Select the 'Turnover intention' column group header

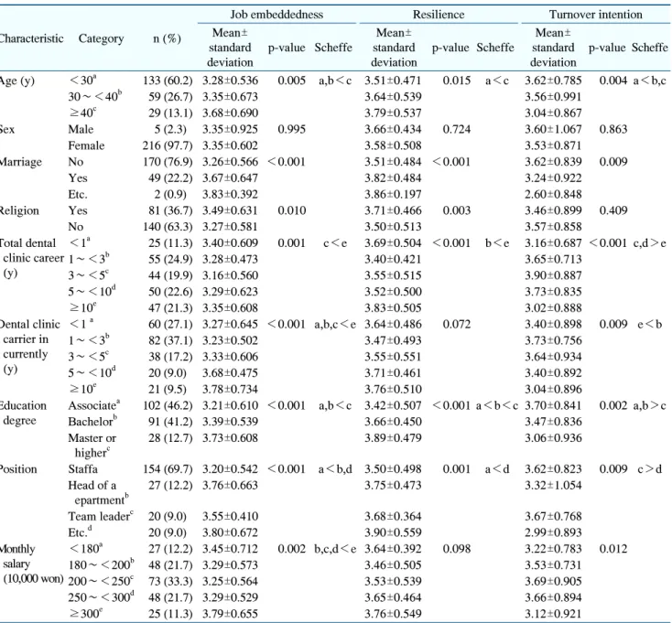pos(596,15)
